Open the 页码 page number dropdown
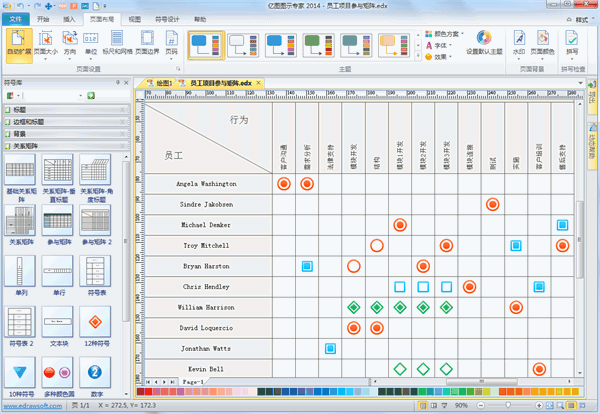Image resolution: width=600 pixels, height=414 pixels. [x=171, y=46]
